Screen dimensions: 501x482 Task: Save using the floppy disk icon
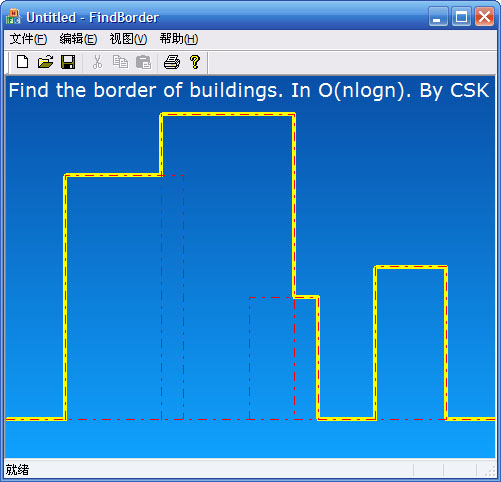point(68,62)
